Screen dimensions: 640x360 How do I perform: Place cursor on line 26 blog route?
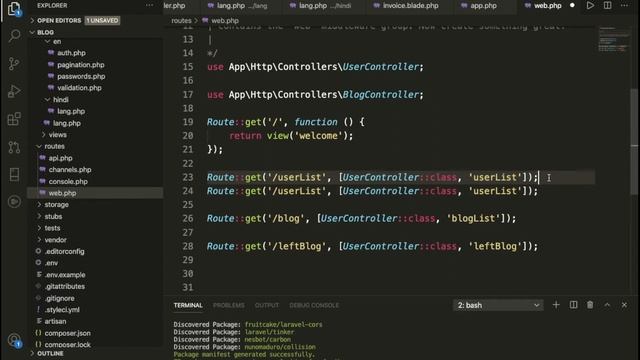[361, 218]
